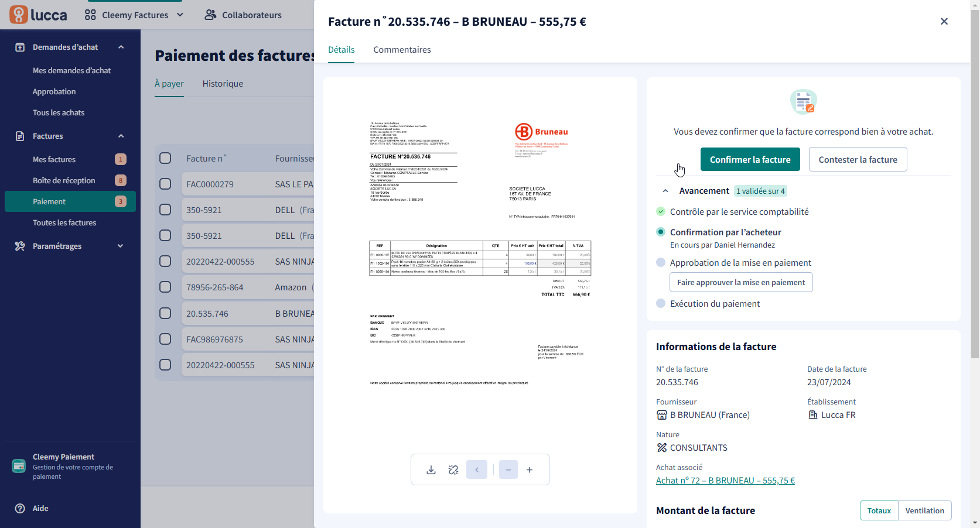Click the Paramétrages tools icon
Viewport: 980px width, 528px height.
pos(20,246)
